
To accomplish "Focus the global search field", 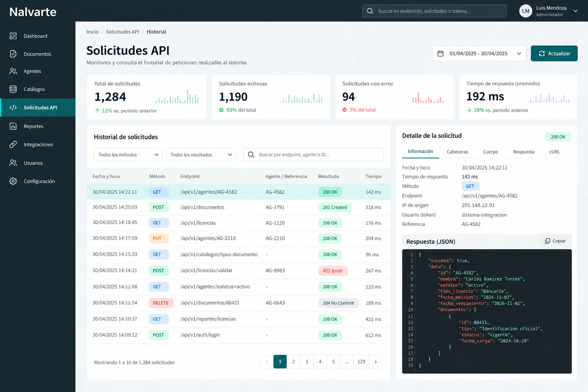I will 434,11.
